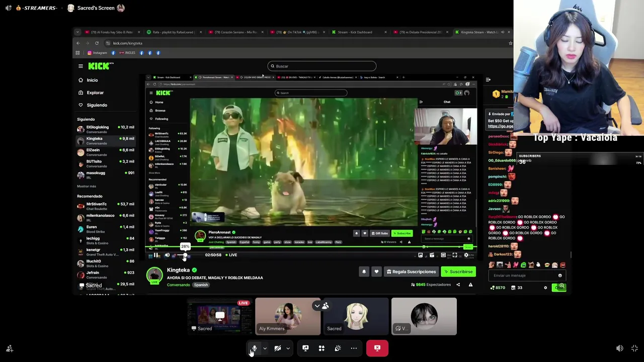Open Jefrain recommended channel
Image resolution: width=644 pixels, height=362 pixels.
coord(106,275)
